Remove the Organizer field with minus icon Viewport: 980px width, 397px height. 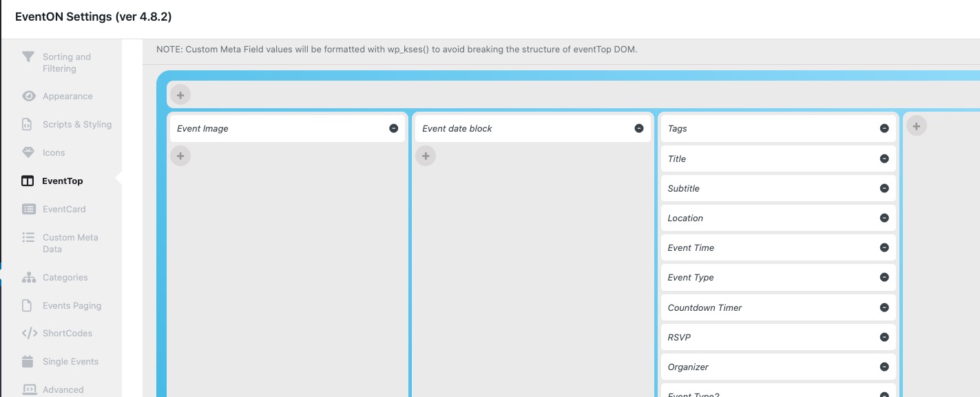coord(884,367)
